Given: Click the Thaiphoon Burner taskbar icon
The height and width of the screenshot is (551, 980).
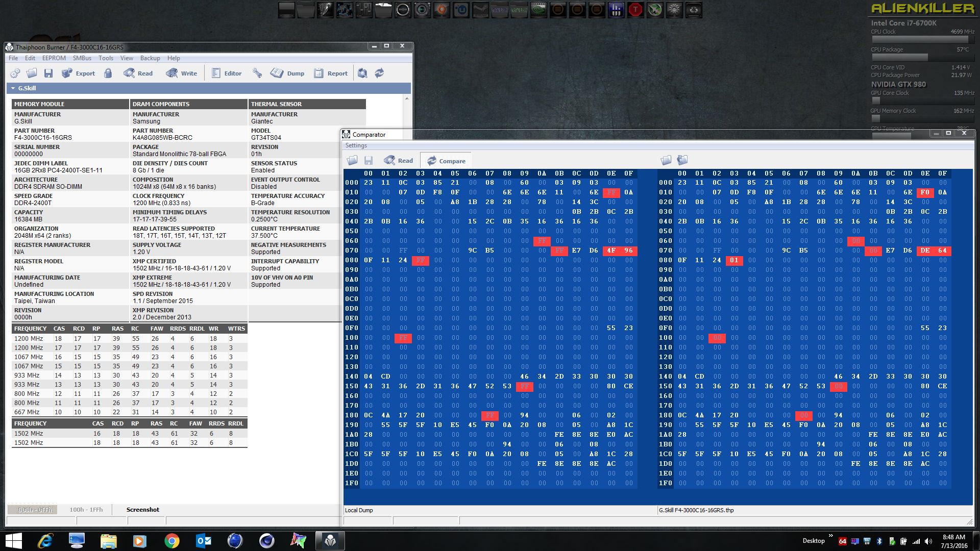Looking at the screenshot, I should coord(330,541).
